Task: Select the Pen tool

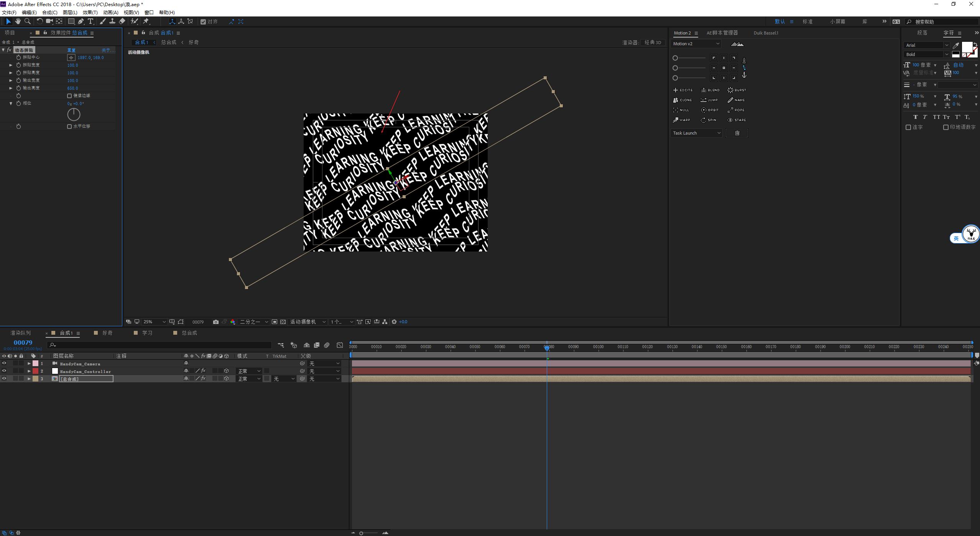Action: point(81,21)
